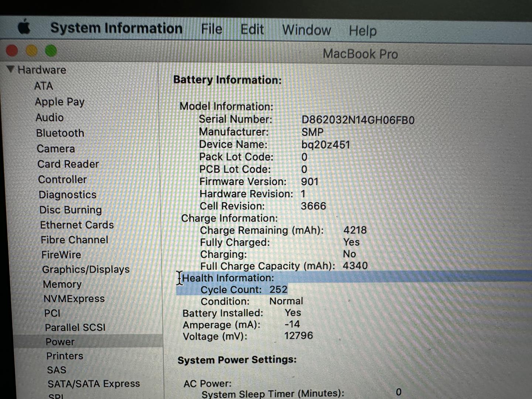The width and height of the screenshot is (532, 399).
Task: Select NVMExpress in the sidebar
Action: pos(74,299)
